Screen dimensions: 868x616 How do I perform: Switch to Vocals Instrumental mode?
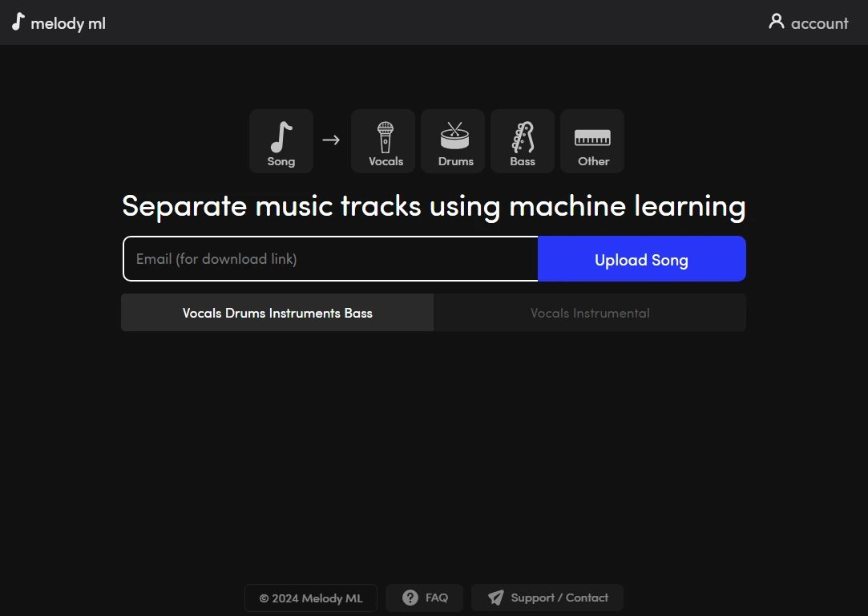[x=590, y=313]
